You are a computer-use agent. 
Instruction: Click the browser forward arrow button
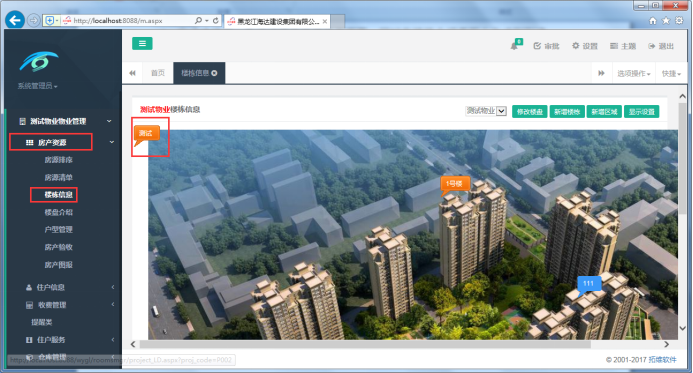(33, 20)
